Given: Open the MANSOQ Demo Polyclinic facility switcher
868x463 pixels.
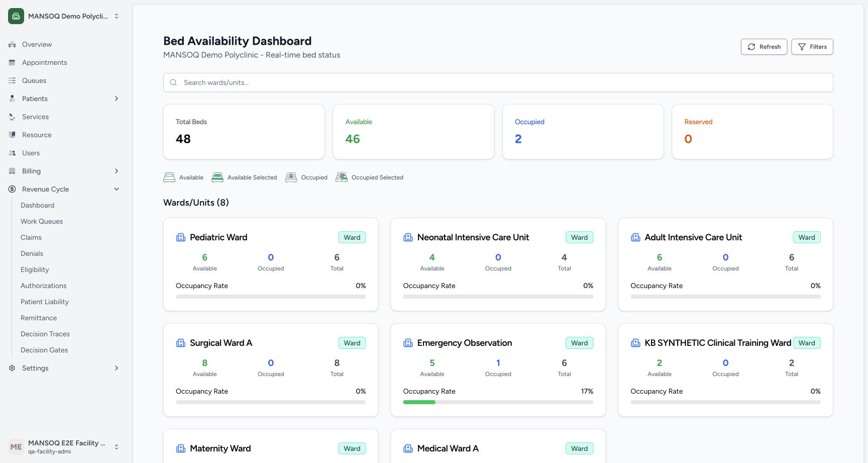Looking at the screenshot, I should (64, 16).
